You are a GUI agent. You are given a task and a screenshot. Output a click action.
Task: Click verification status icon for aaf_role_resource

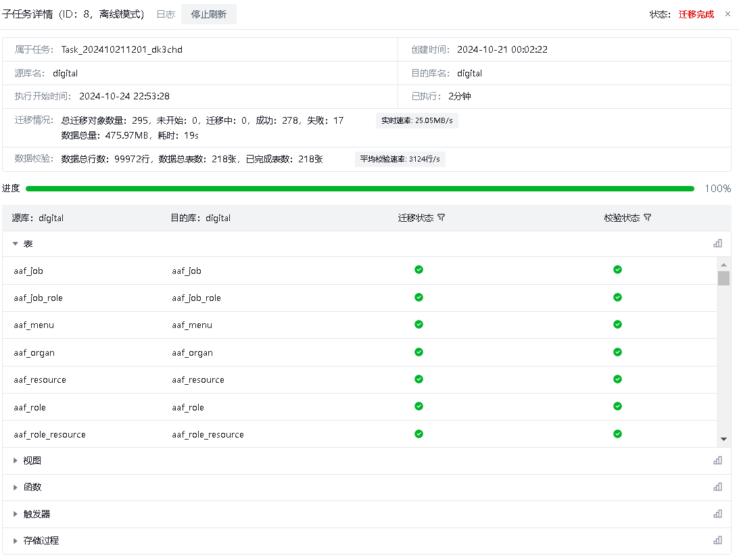click(617, 434)
